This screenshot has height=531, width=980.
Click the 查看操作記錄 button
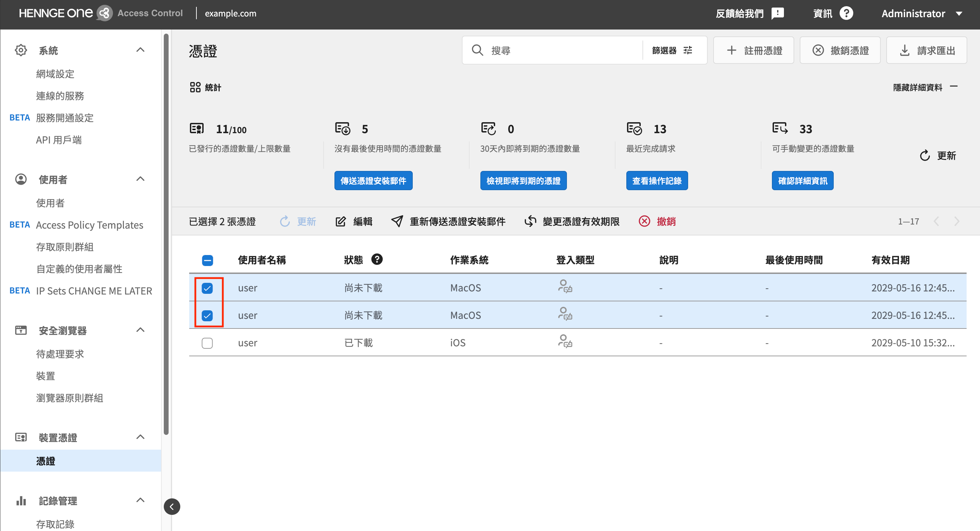point(657,181)
